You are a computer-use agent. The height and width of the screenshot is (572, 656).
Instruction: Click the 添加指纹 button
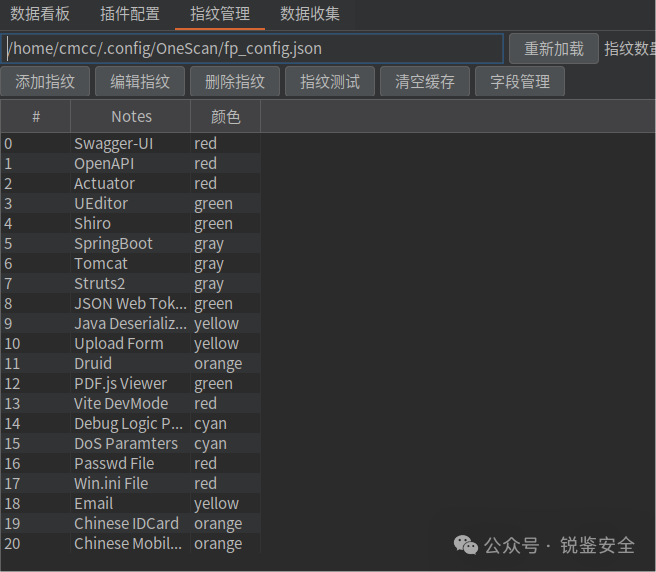(45, 81)
